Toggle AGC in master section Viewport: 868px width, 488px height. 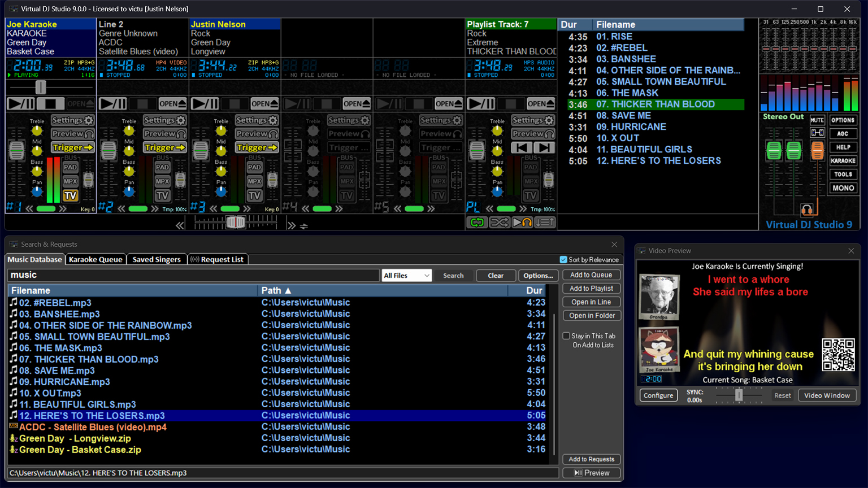pos(843,134)
